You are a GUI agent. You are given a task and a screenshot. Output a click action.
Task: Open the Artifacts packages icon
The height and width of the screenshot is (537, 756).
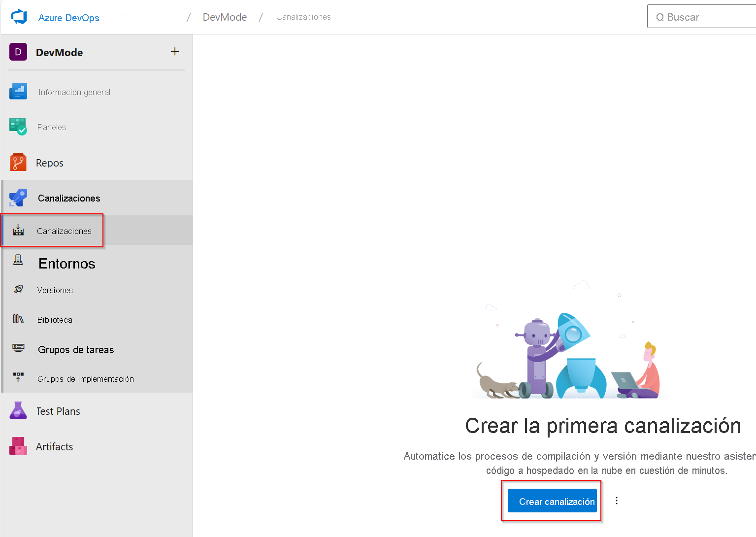18,446
